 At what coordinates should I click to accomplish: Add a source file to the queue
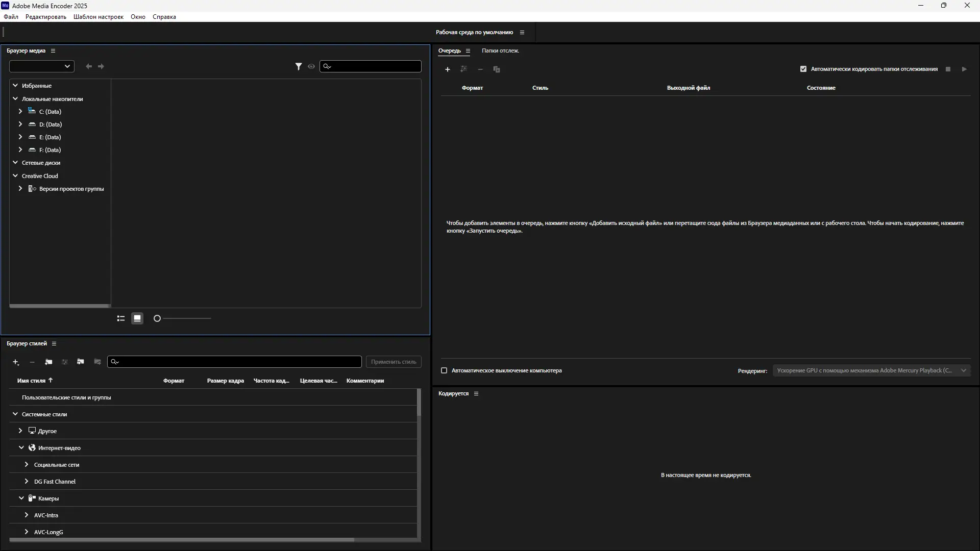point(448,69)
